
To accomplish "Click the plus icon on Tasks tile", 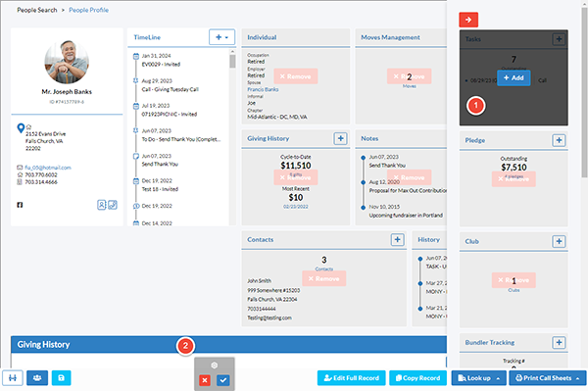I will click(x=559, y=39).
